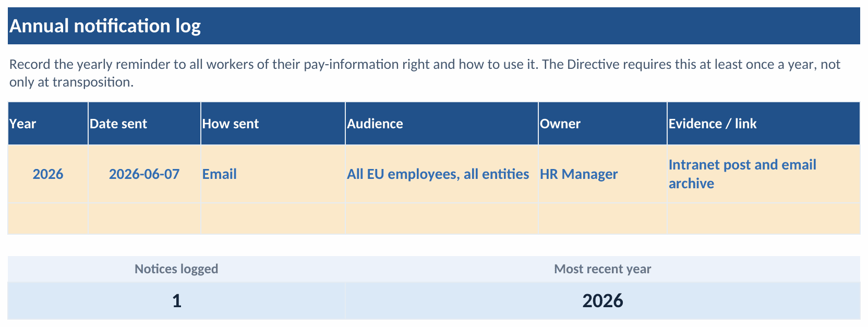Select the 'Owner' column header
The height and width of the screenshot is (327, 868).
602,124
